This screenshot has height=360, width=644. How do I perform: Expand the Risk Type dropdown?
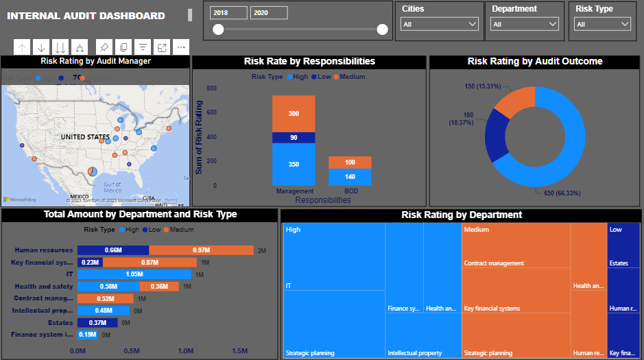click(602, 24)
